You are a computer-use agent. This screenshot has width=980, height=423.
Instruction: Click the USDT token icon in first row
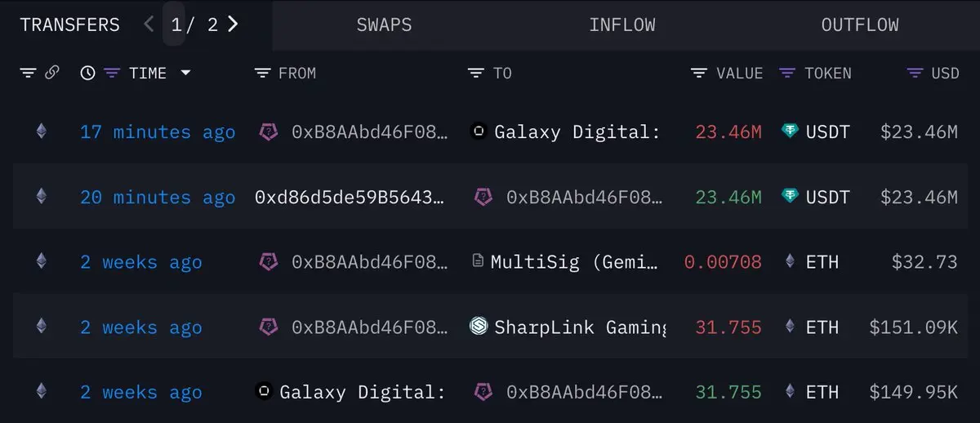tap(789, 131)
